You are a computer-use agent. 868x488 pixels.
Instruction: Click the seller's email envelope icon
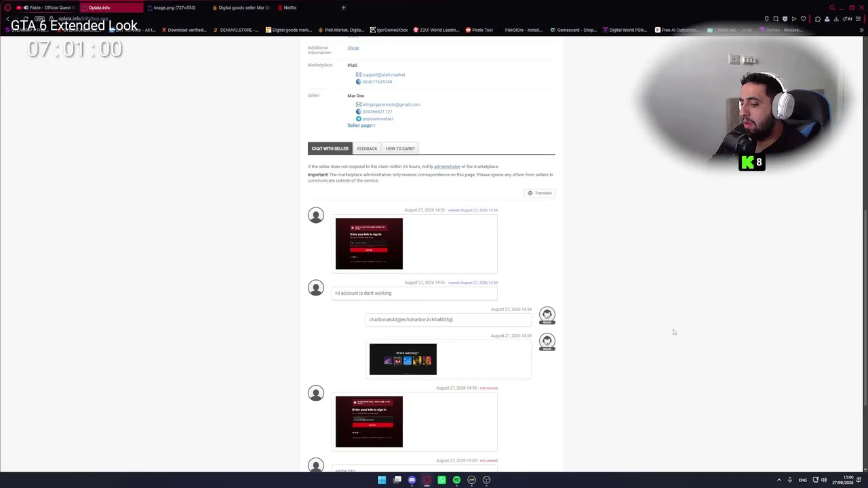click(359, 104)
